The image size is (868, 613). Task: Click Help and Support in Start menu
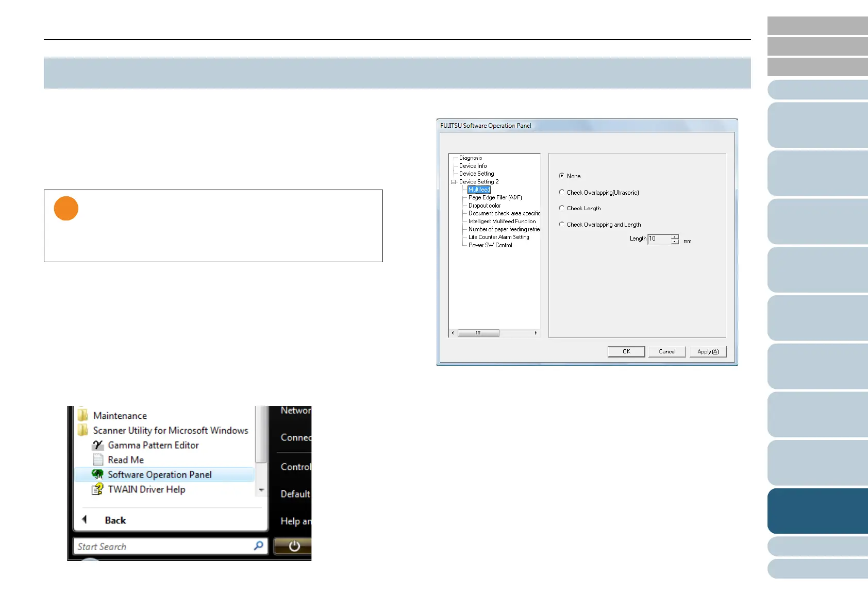(296, 521)
